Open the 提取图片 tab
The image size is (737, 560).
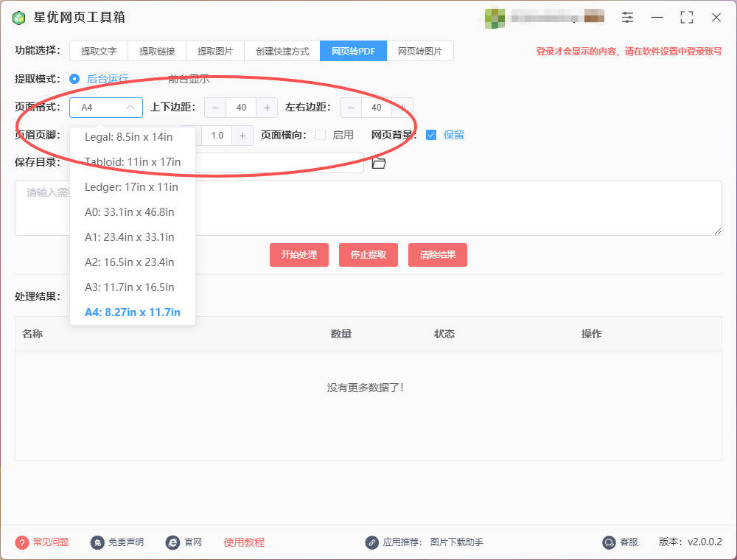click(x=214, y=51)
